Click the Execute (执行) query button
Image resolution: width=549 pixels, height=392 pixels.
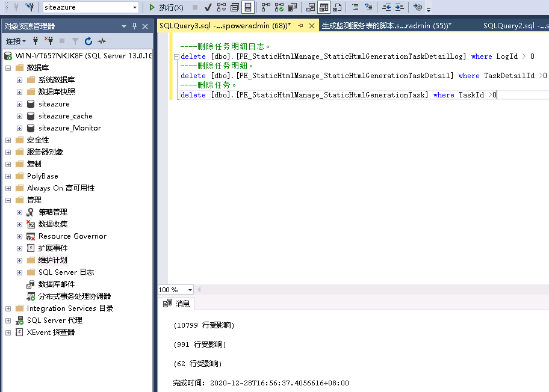point(167,7)
